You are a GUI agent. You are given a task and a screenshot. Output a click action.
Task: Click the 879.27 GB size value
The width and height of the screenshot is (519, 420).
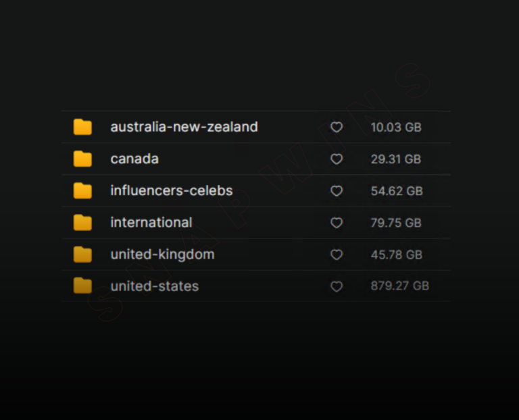pos(399,286)
